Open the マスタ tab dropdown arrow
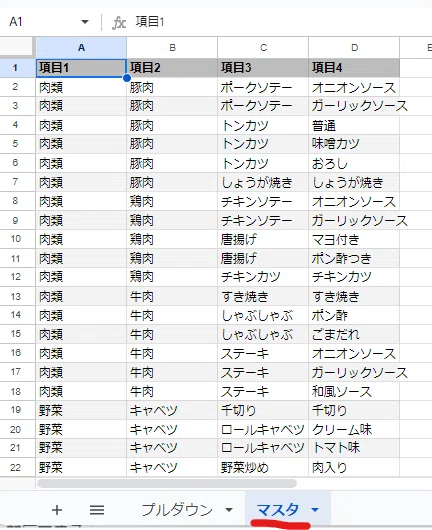 [315, 509]
